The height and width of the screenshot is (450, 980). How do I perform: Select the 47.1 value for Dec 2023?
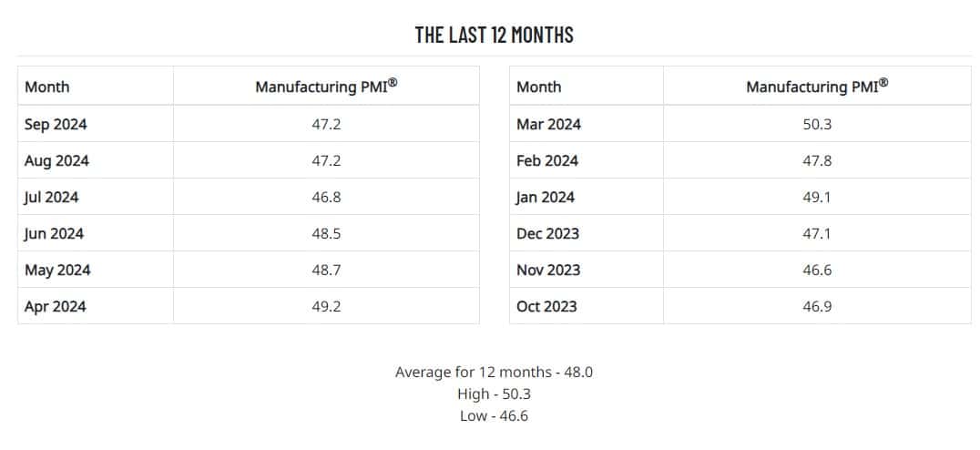tap(817, 233)
